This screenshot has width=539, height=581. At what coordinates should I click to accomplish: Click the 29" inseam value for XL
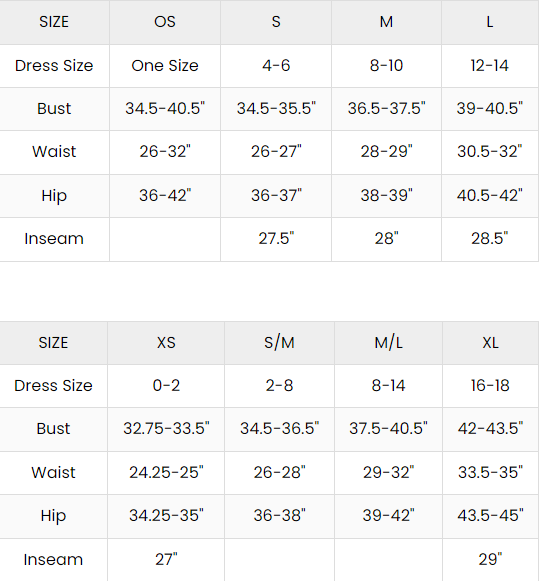click(x=490, y=560)
